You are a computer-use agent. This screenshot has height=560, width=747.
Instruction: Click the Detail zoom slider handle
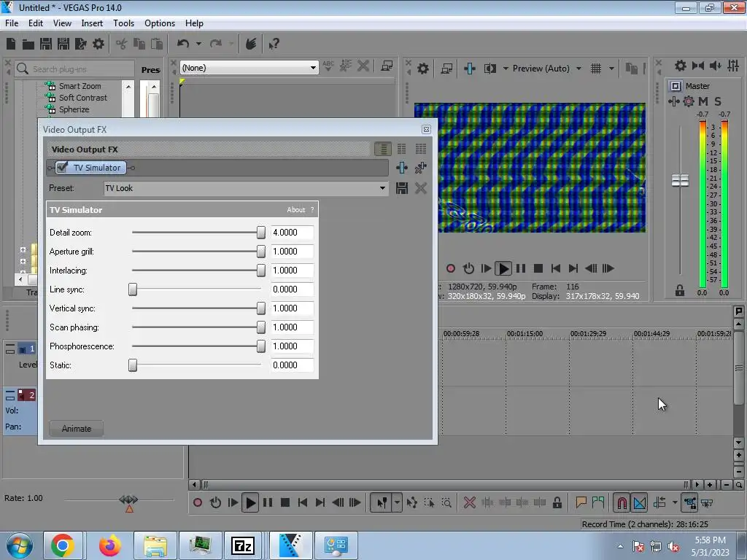[261, 233]
